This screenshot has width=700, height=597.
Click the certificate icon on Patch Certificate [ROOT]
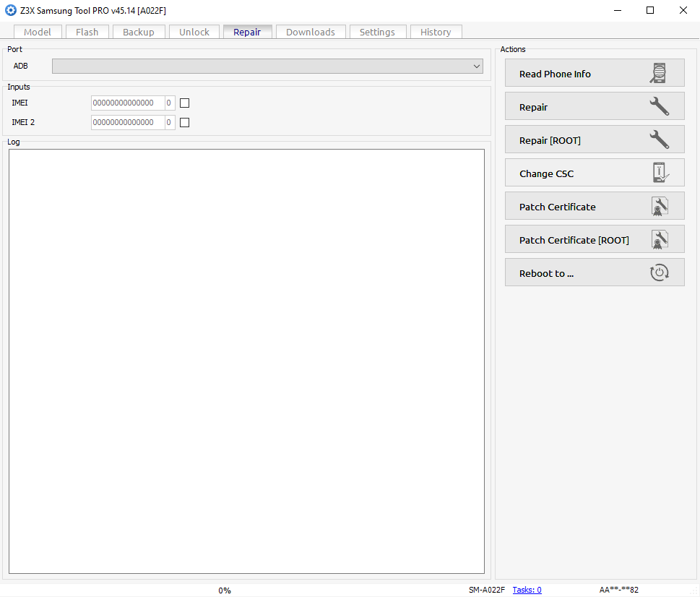click(660, 239)
